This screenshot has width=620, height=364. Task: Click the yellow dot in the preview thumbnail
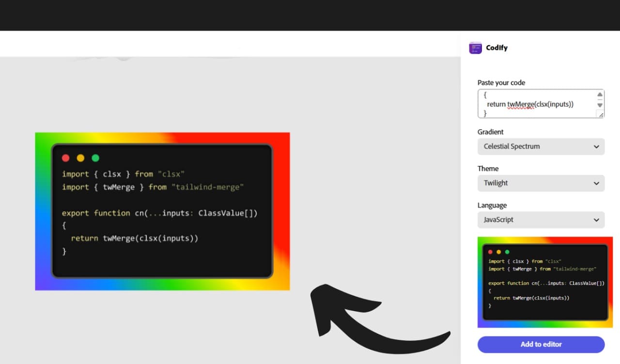(498, 252)
